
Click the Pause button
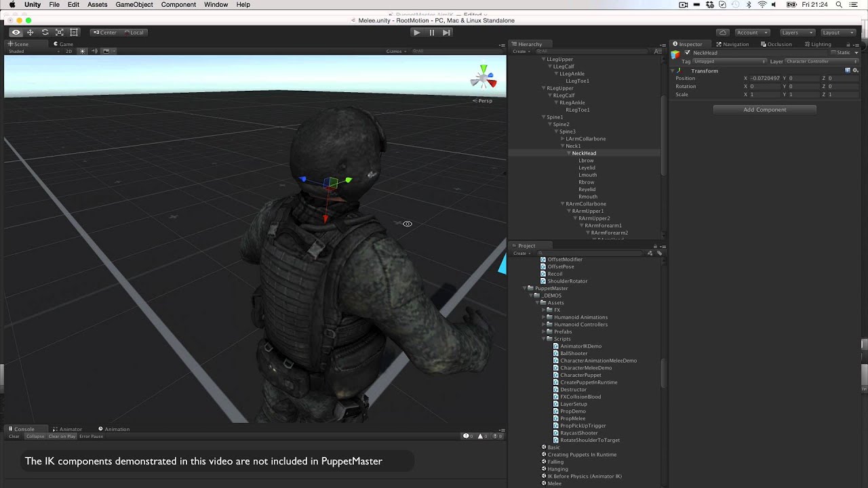pos(431,32)
